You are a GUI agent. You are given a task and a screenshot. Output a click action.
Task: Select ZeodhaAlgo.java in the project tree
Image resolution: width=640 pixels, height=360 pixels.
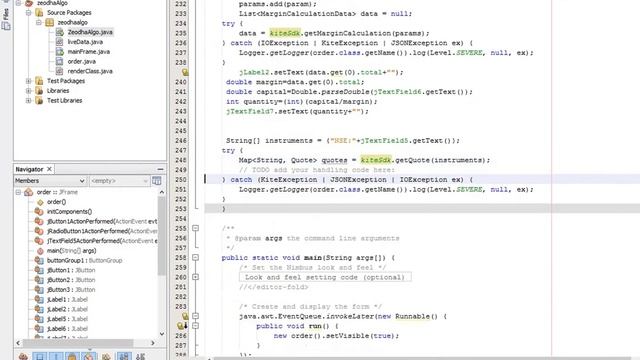(x=90, y=32)
